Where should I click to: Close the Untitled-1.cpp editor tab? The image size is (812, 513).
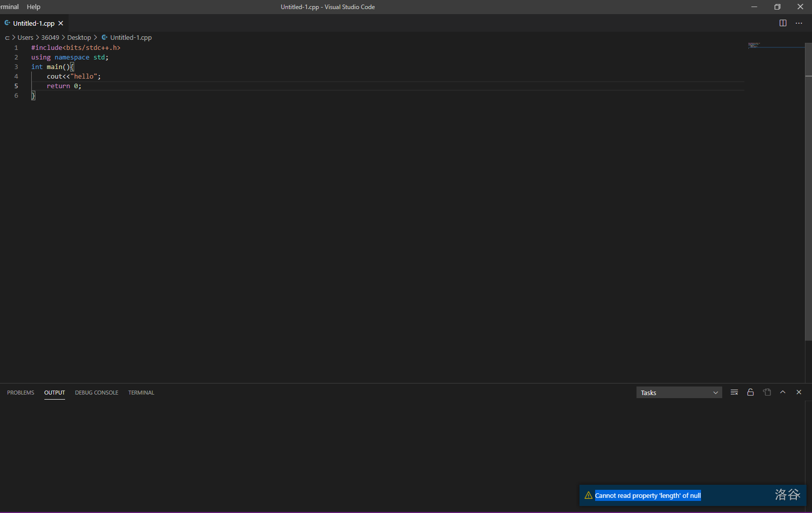coord(61,23)
